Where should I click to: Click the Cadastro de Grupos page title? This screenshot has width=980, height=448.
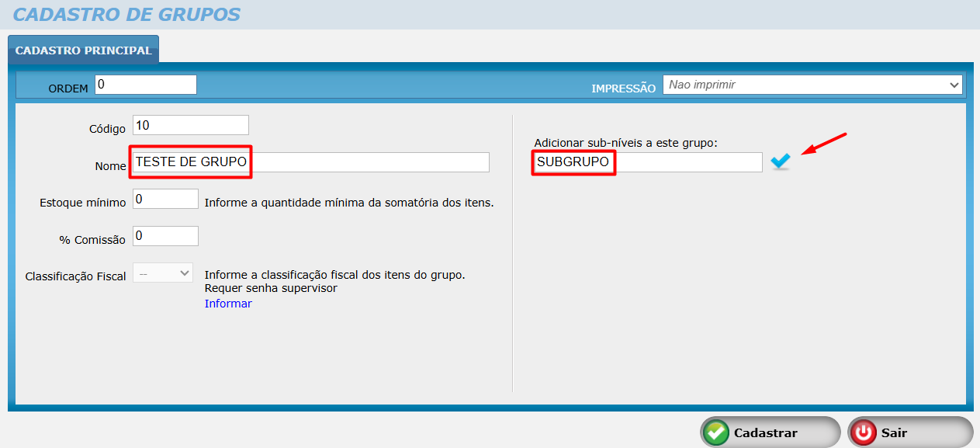point(127,15)
